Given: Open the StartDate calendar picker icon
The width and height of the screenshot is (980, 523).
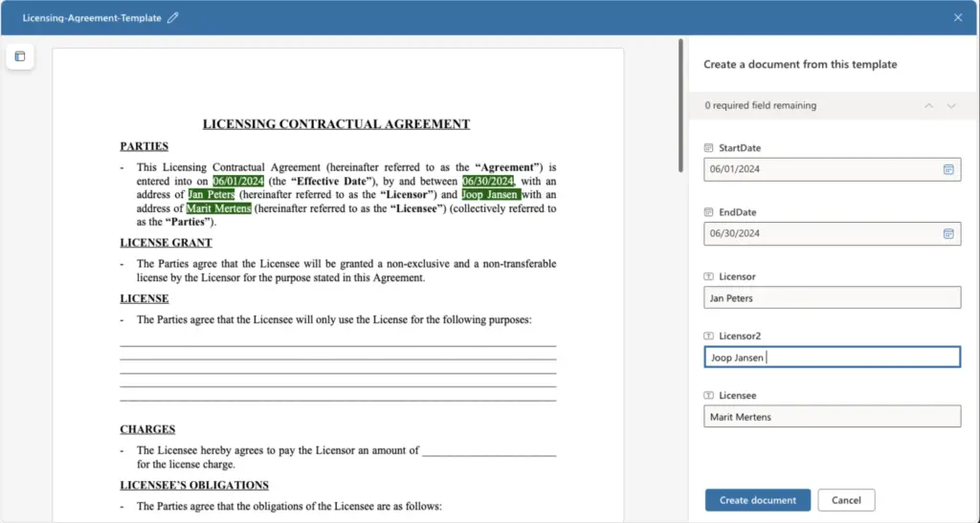Looking at the screenshot, I should (x=948, y=169).
